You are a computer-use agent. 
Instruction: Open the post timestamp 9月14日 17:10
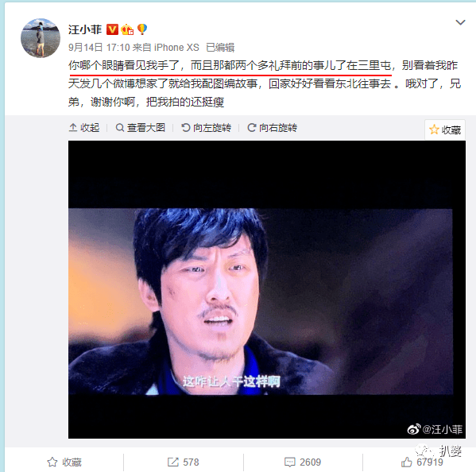click(x=99, y=48)
